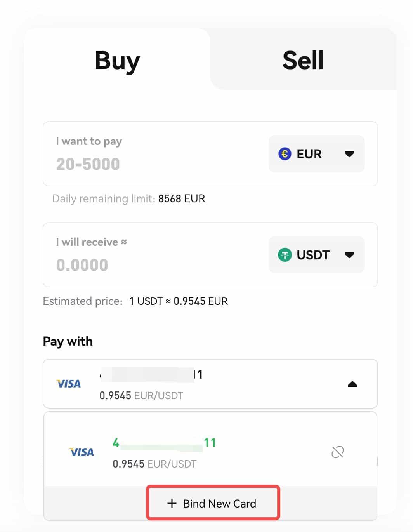This screenshot has height=532, width=413.
Task: Switch to the Buy tab
Action: click(x=117, y=61)
